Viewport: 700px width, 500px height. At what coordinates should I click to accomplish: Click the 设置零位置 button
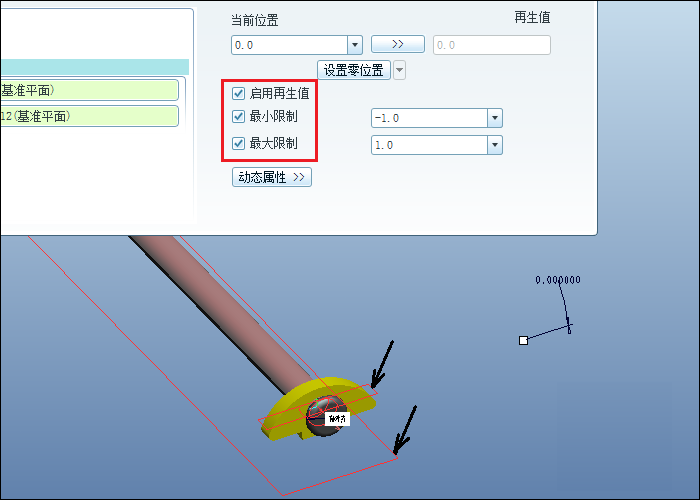click(x=354, y=70)
